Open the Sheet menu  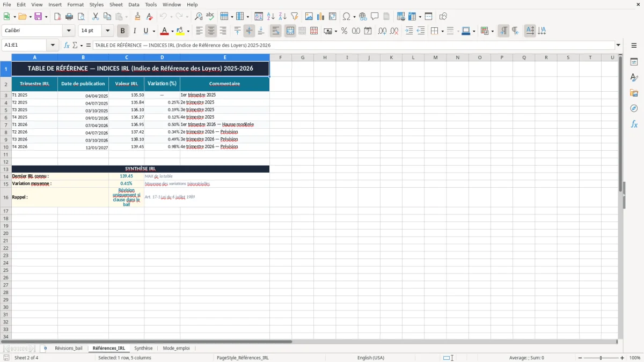point(116,4)
